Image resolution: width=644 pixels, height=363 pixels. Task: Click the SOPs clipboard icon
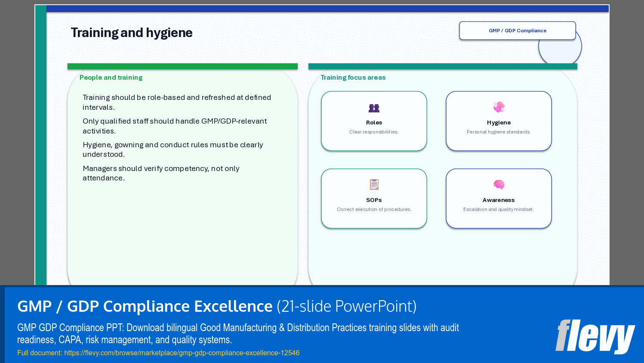(374, 184)
